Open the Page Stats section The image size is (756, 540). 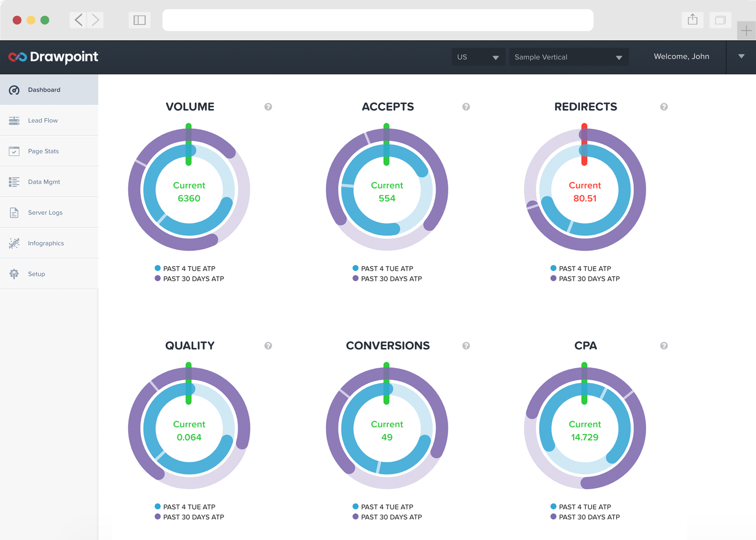43,151
